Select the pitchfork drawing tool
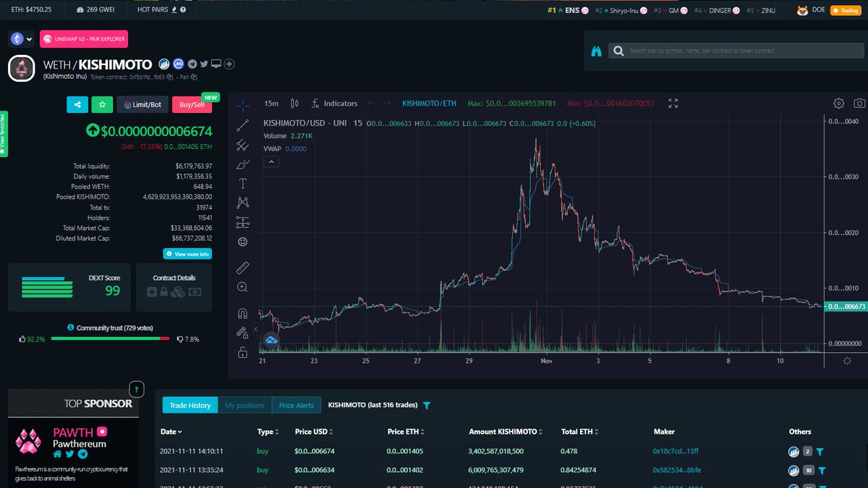 (x=243, y=145)
